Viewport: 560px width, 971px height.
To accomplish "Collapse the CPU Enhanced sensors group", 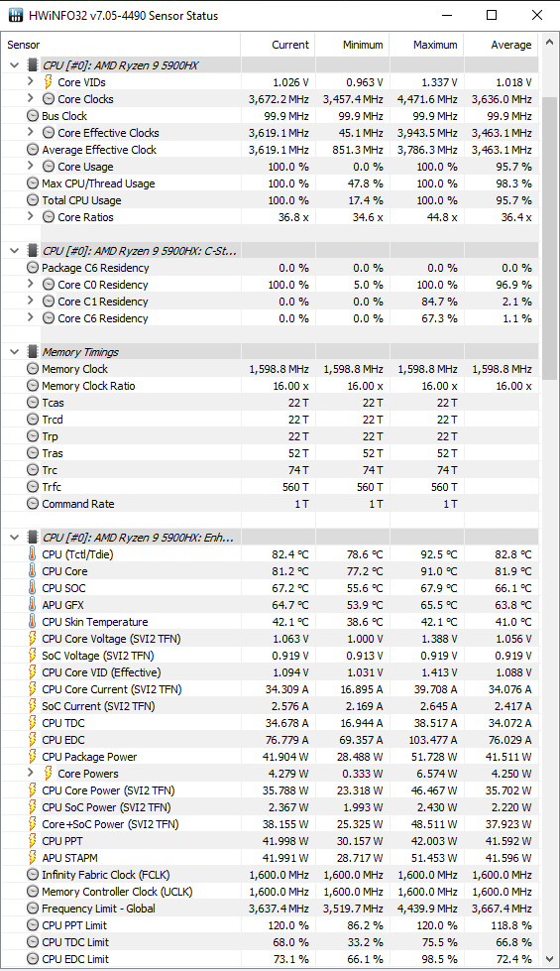I will [x=14, y=538].
